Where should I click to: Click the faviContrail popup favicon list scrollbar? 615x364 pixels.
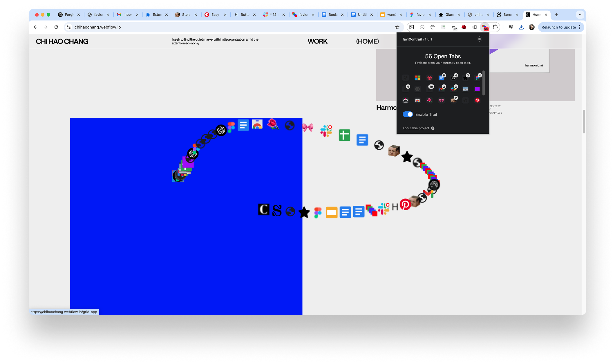tap(484, 83)
